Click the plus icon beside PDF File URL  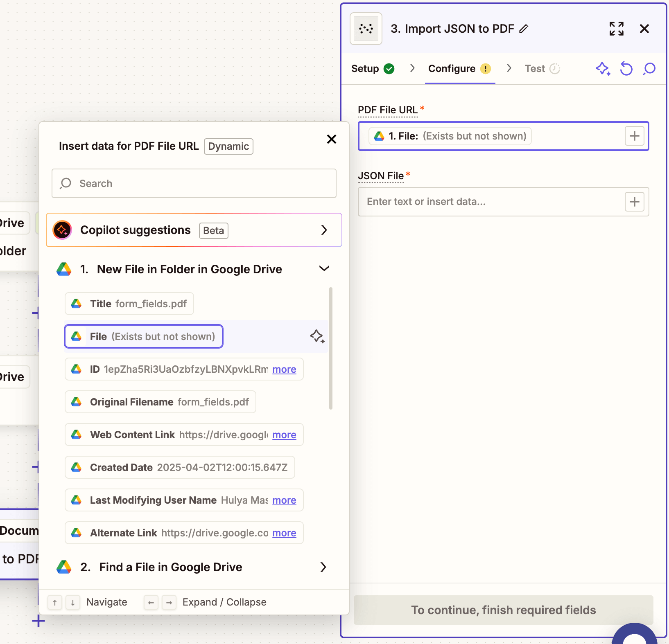click(x=634, y=136)
